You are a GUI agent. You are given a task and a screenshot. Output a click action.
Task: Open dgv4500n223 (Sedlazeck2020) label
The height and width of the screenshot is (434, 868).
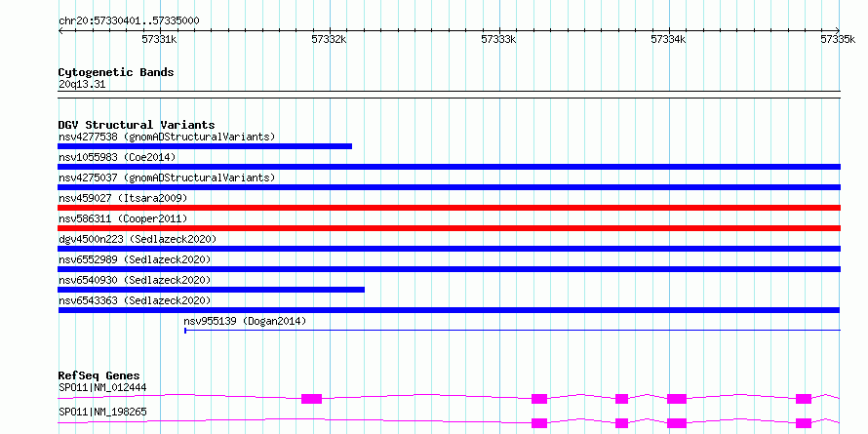[x=138, y=239]
